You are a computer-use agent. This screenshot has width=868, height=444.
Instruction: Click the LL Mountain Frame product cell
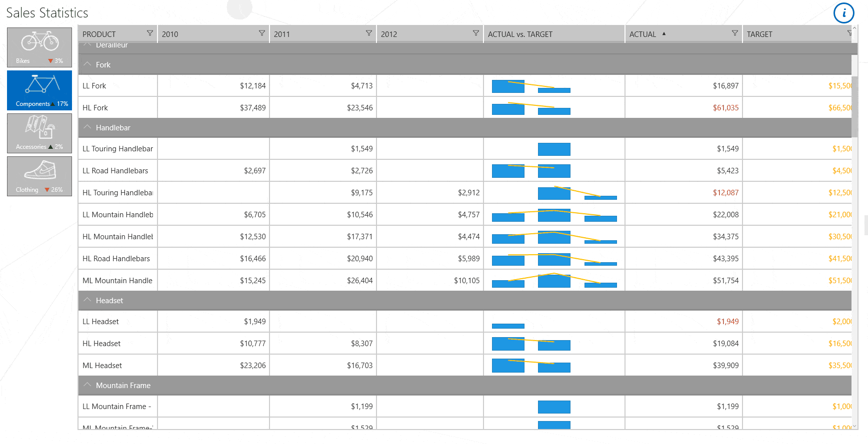coord(118,407)
